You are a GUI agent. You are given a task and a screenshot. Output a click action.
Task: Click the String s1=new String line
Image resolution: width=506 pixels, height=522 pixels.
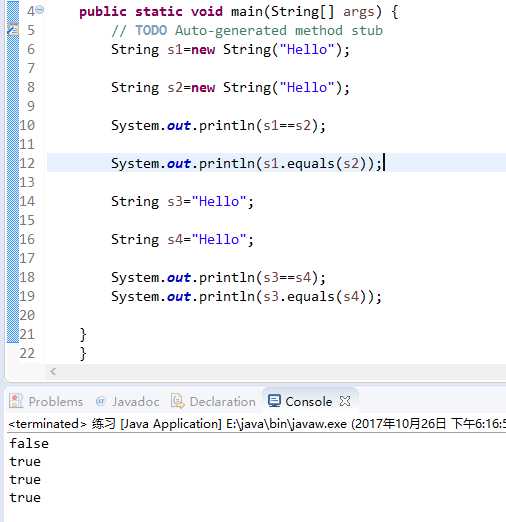point(230,50)
